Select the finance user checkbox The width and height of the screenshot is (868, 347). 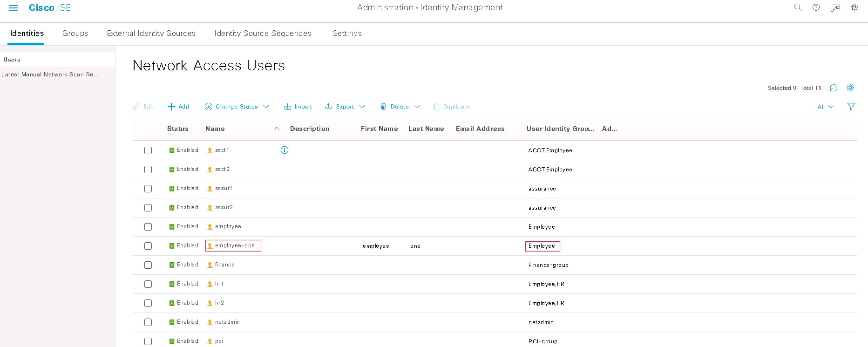pos(148,265)
